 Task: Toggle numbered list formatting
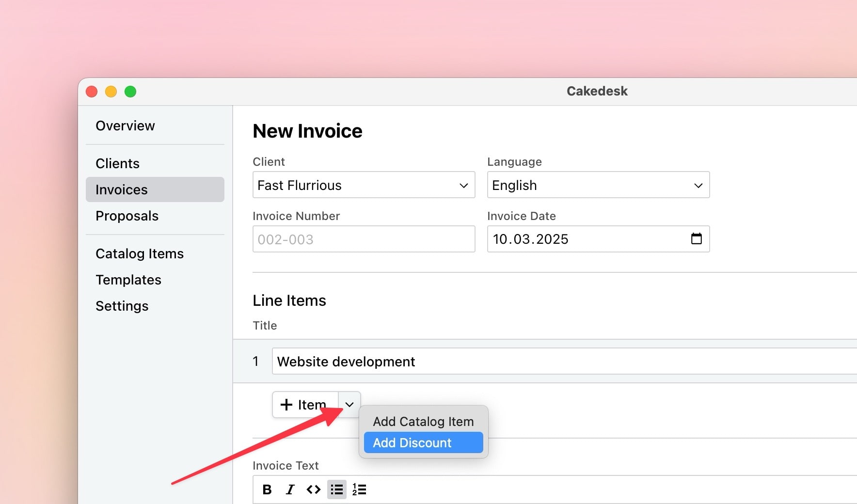[x=359, y=489]
